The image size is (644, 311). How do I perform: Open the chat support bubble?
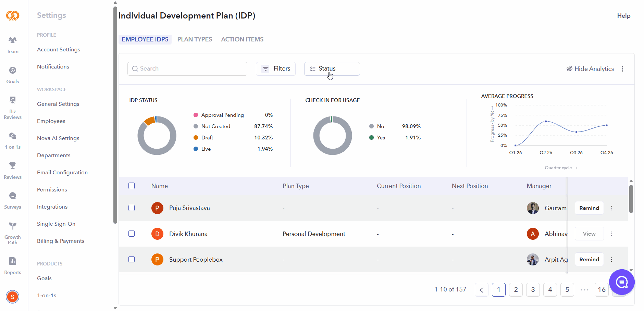622,282
